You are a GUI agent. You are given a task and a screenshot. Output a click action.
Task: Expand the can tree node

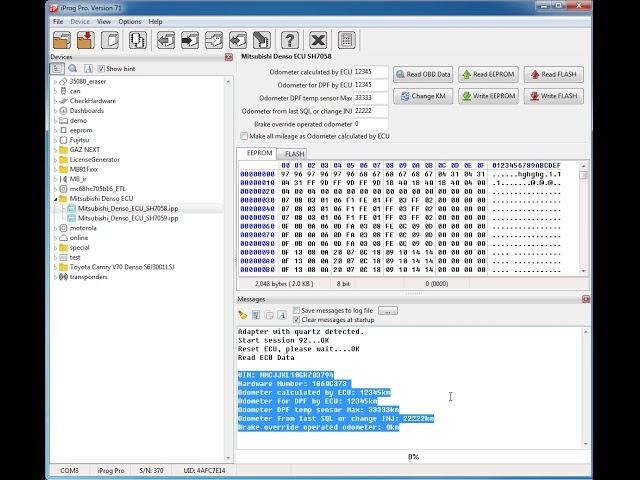[56, 91]
